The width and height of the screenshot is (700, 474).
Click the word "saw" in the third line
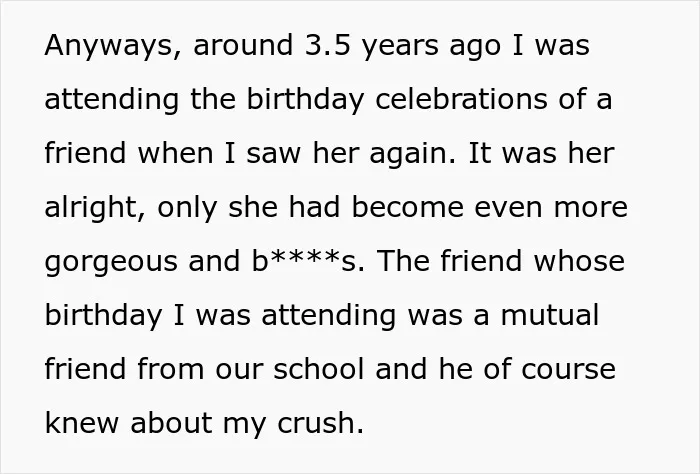pyautogui.click(x=274, y=154)
